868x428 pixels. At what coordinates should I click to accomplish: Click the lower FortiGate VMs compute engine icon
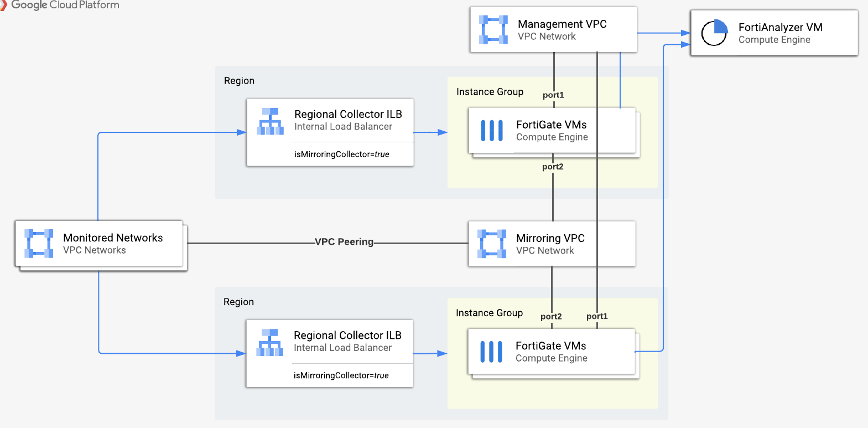pyautogui.click(x=491, y=352)
